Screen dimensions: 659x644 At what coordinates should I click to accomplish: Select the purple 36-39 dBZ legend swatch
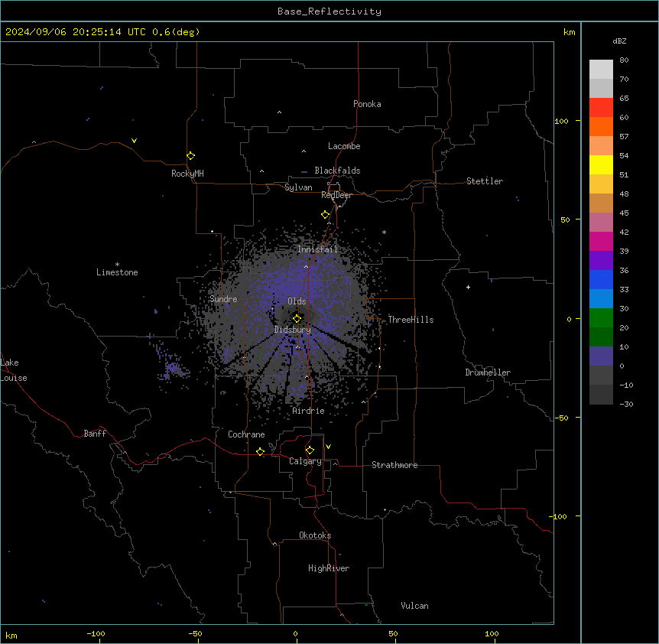click(x=601, y=261)
